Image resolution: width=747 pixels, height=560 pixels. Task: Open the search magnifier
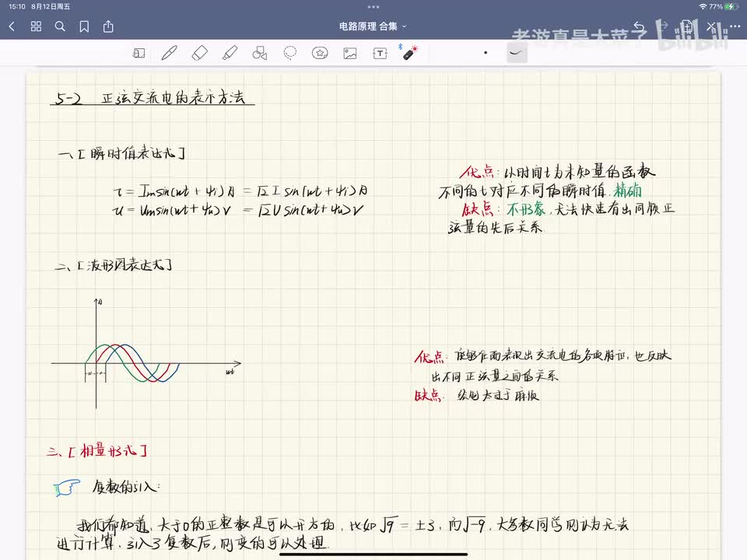click(x=60, y=26)
